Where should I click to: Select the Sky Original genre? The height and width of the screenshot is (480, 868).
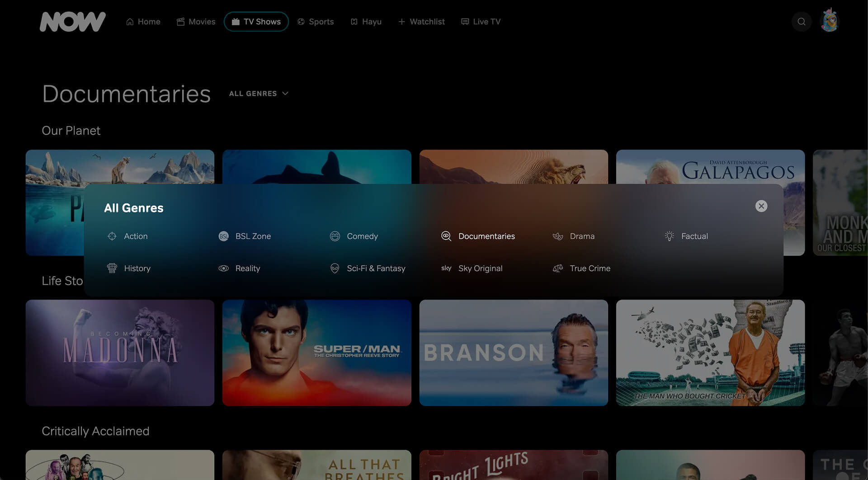pyautogui.click(x=480, y=268)
